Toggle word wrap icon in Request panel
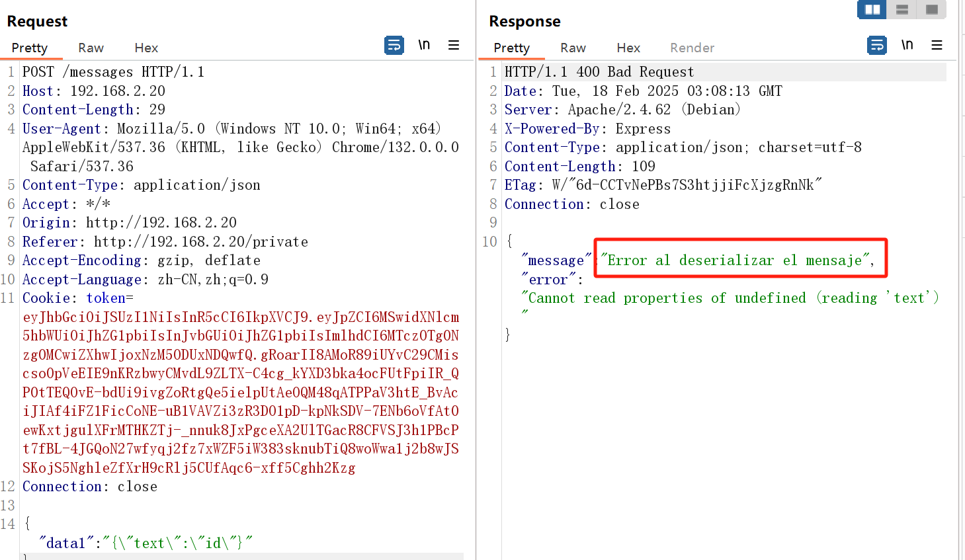Viewport: 965px width, 560px height. 394,46
